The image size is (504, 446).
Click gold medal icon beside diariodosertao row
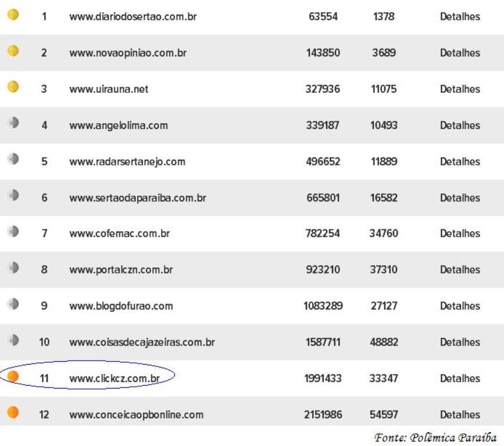pos(11,16)
